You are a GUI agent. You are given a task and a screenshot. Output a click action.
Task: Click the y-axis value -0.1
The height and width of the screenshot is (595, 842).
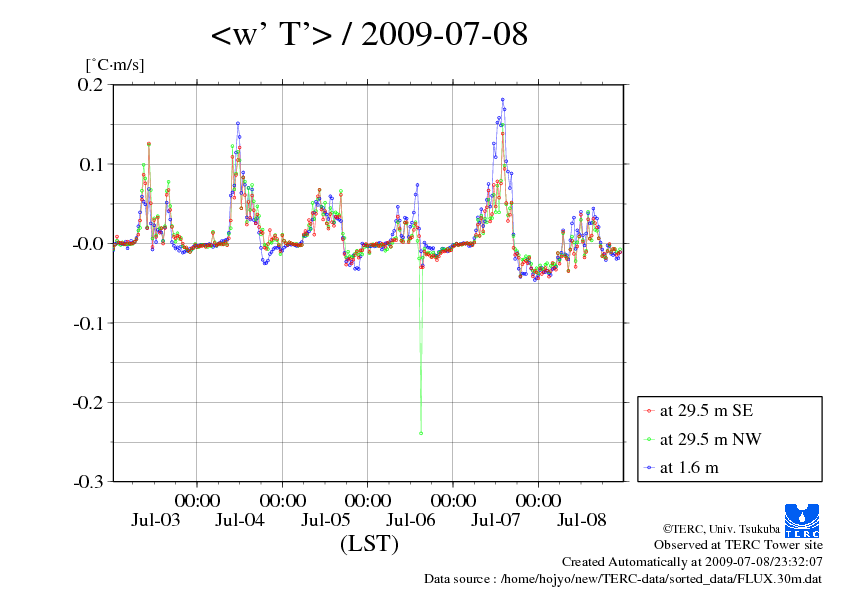pos(88,323)
